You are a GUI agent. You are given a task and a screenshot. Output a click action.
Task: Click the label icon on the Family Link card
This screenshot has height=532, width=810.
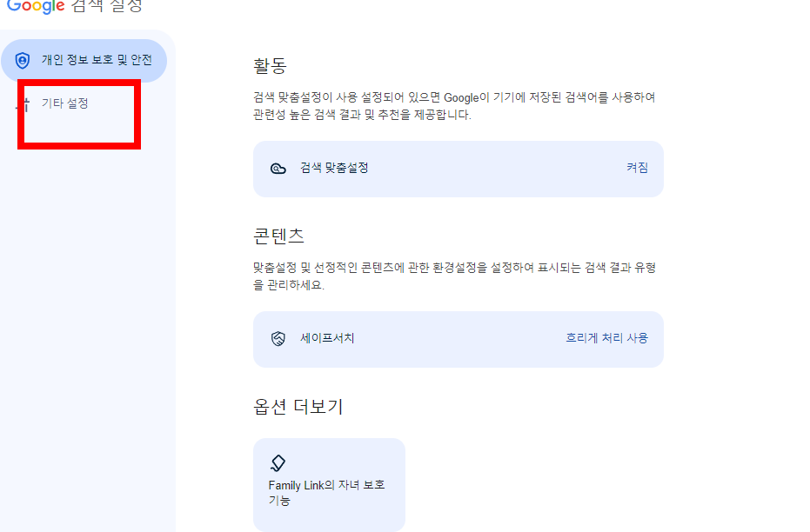point(279,462)
